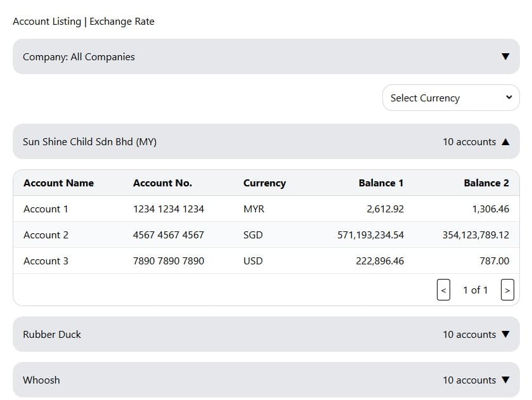Click balance value 571,193,234.54
Screen dimensions: 532x400
click(x=370, y=235)
